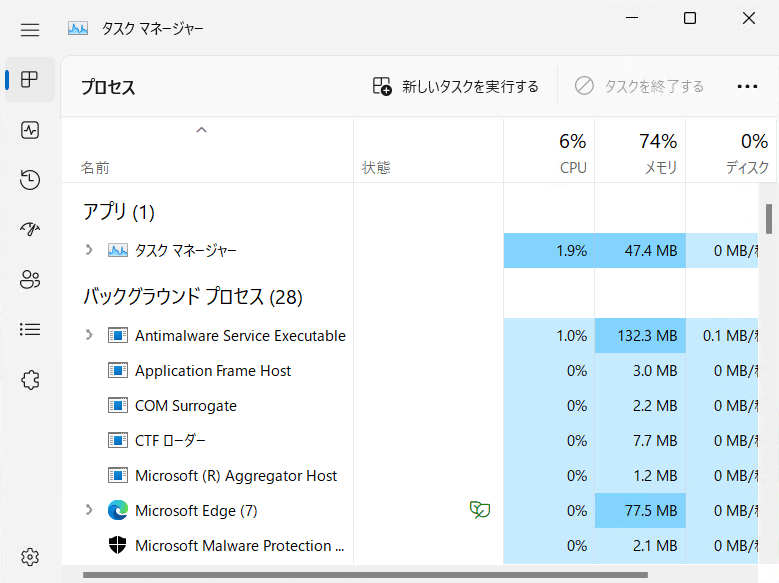The width and height of the screenshot is (779, 583).
Task: Sort by the 名前 column header
Action: (207, 151)
